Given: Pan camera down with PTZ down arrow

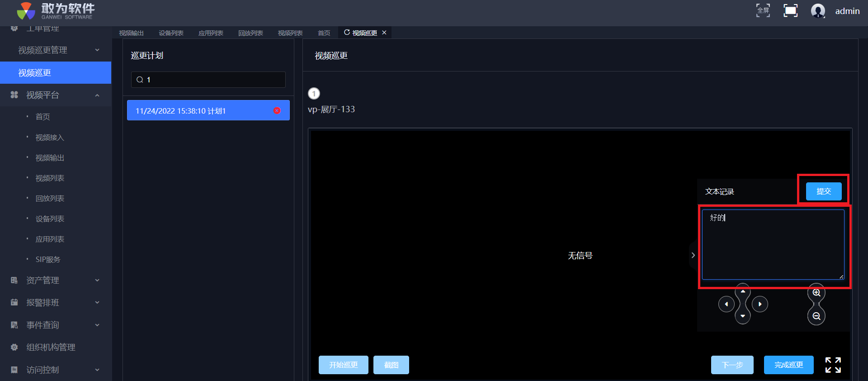Looking at the screenshot, I should tap(743, 316).
